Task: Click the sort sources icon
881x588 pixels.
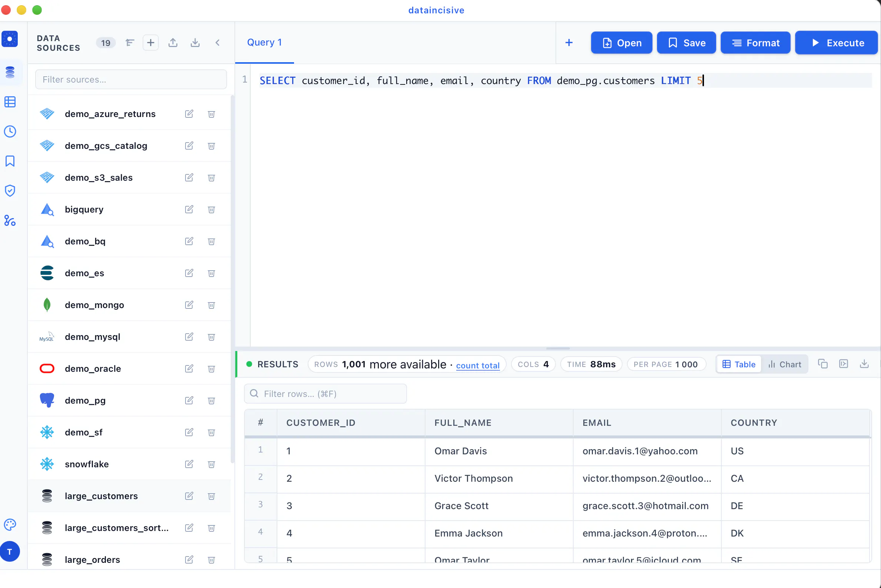Action: click(x=130, y=43)
